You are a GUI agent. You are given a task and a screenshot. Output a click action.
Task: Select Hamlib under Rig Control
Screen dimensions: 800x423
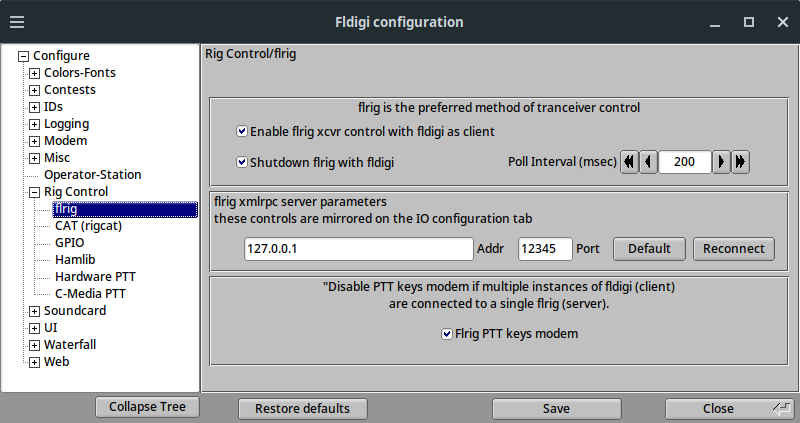pos(75,260)
